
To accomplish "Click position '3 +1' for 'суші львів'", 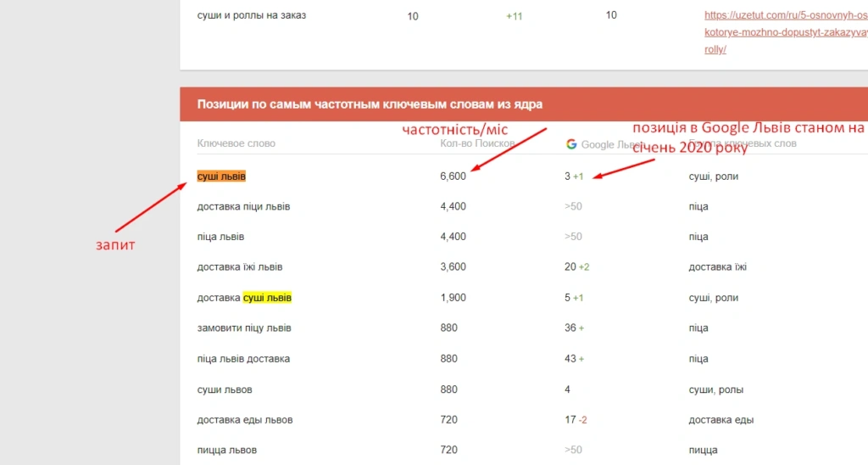I will click(574, 176).
